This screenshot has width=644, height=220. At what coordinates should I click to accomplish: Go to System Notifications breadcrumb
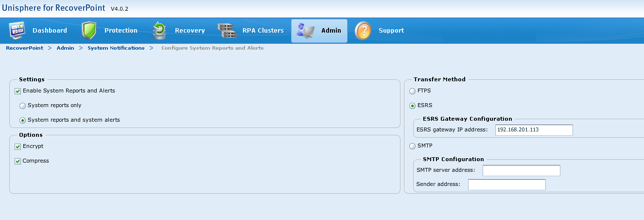click(x=116, y=48)
